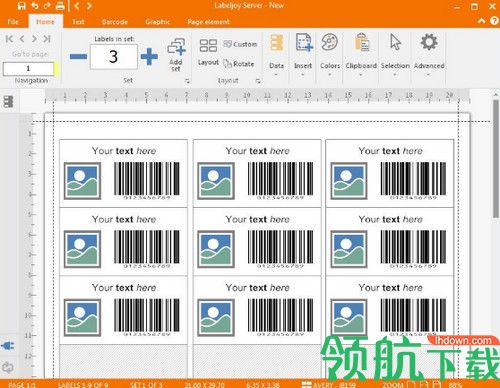Click the 6.35 X 3.38 label size entry
Screen dimensions: 500x388
click(263, 385)
